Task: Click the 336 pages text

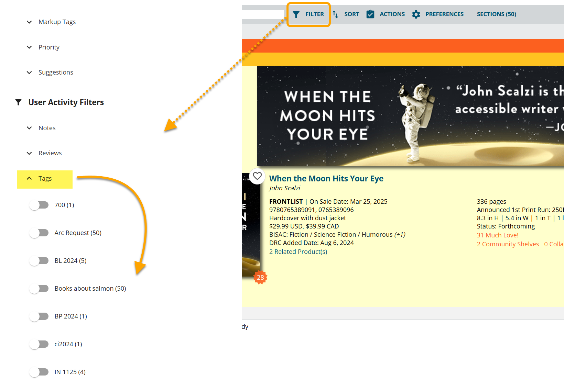Action: click(x=491, y=202)
